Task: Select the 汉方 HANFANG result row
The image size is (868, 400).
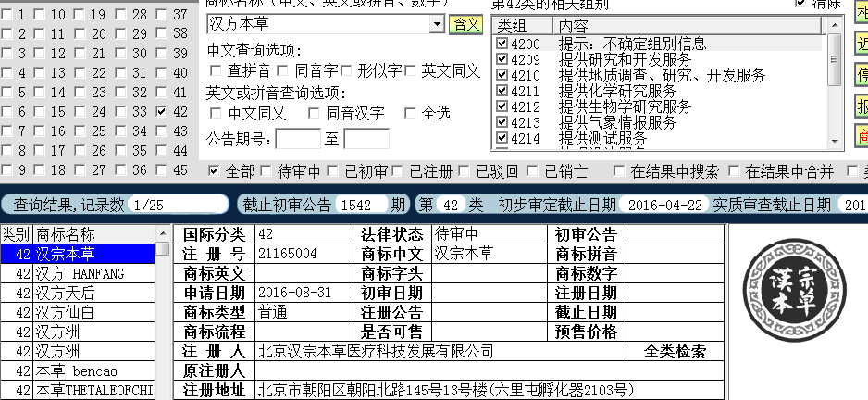Action: pos(78,274)
